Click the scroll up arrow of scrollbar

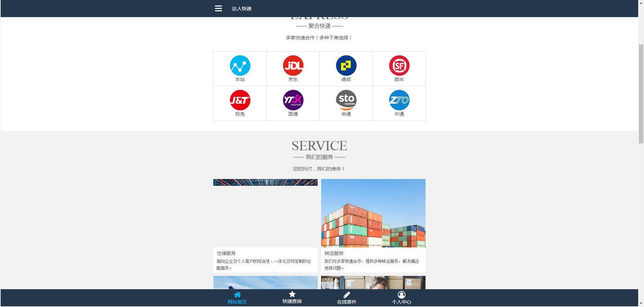pos(641,3)
